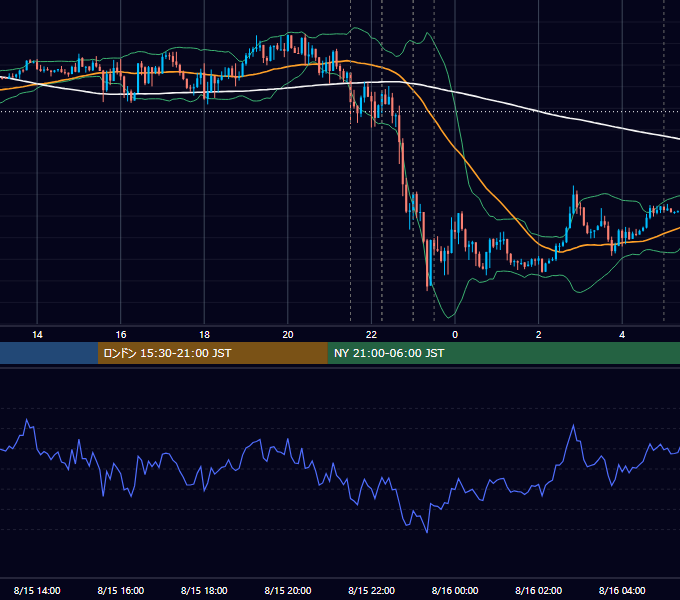
Task: Click the 2 hour axis label
Action: point(538,335)
